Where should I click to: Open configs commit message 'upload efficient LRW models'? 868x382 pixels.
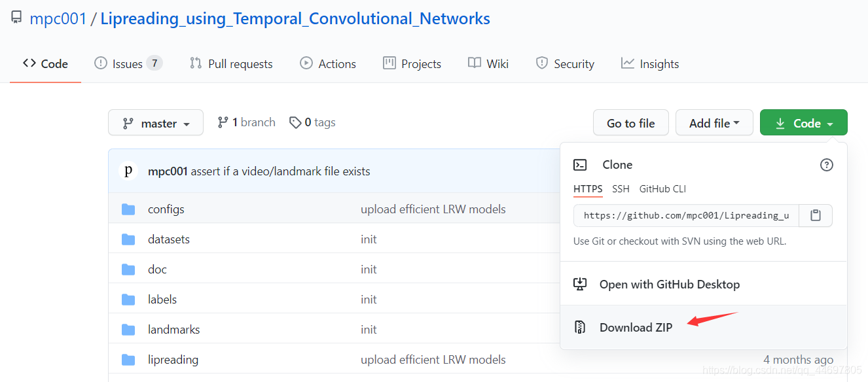[433, 209]
